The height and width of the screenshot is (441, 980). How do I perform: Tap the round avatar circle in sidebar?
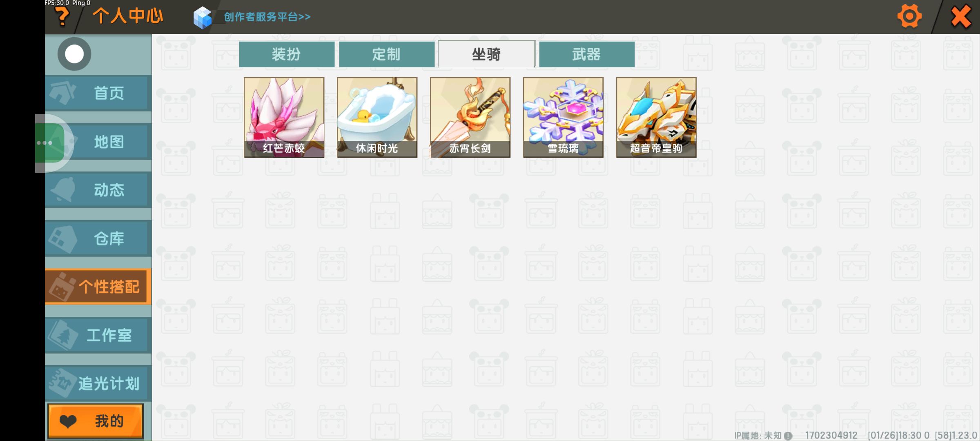[x=74, y=54]
